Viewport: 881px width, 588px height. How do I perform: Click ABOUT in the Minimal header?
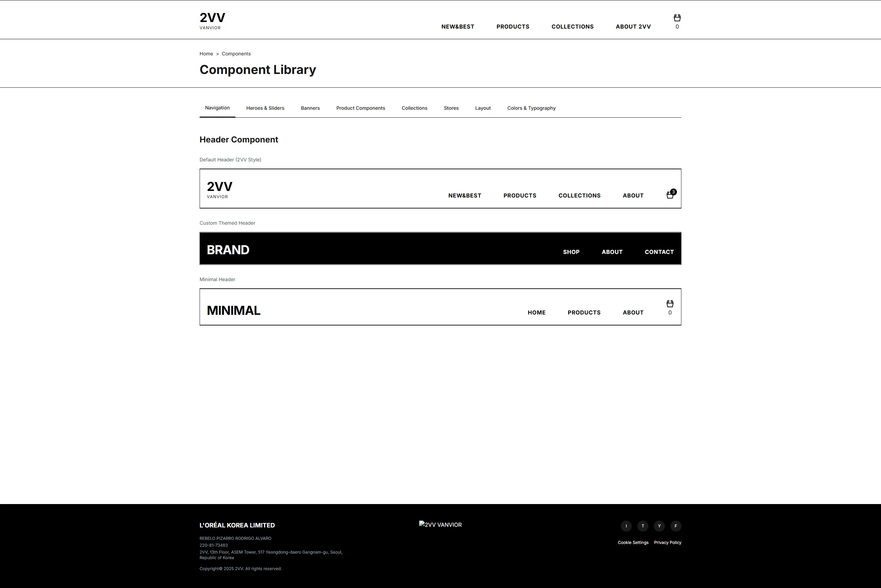click(633, 313)
